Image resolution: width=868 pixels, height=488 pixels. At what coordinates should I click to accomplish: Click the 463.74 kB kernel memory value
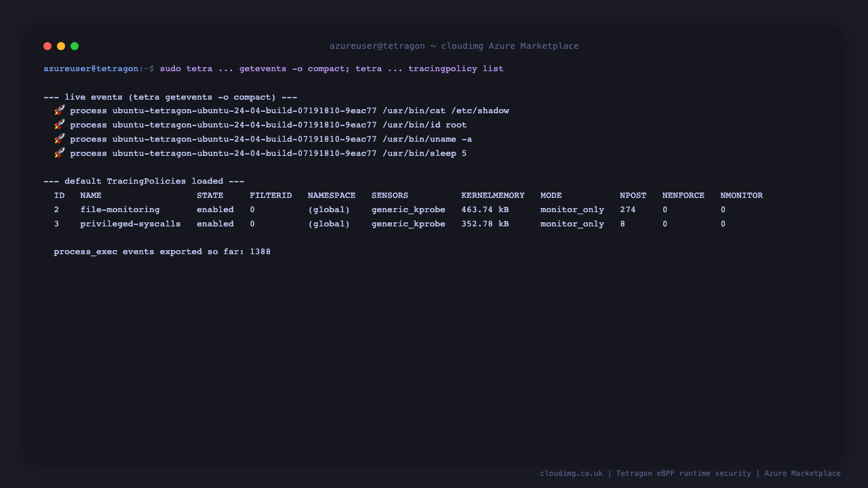485,209
